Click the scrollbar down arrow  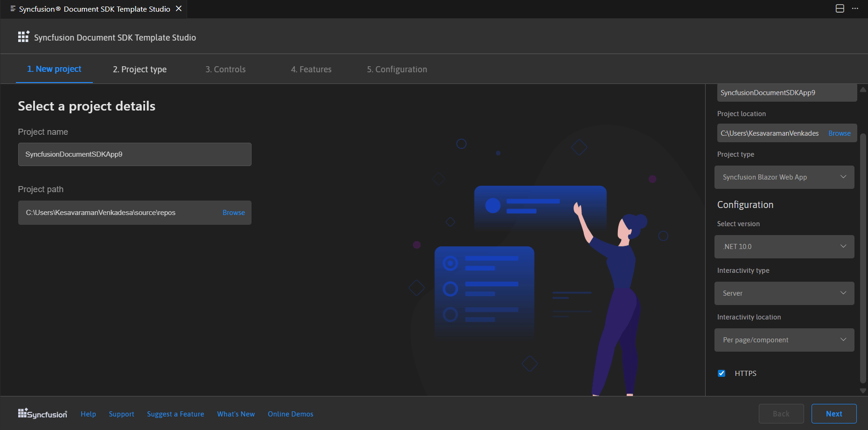tap(863, 391)
